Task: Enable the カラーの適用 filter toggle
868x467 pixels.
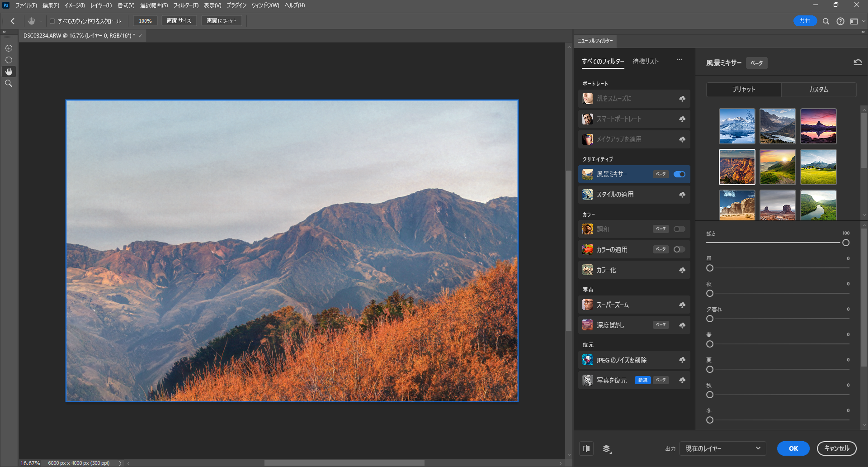Action: 679,249
